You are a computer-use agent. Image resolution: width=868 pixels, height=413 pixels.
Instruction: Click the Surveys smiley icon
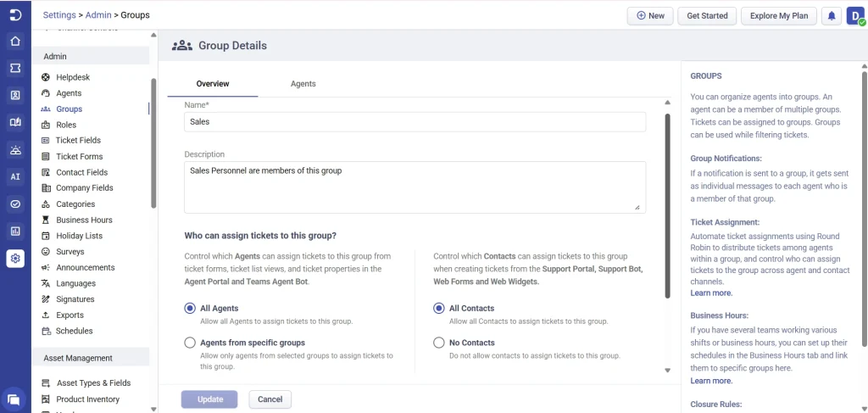46,252
